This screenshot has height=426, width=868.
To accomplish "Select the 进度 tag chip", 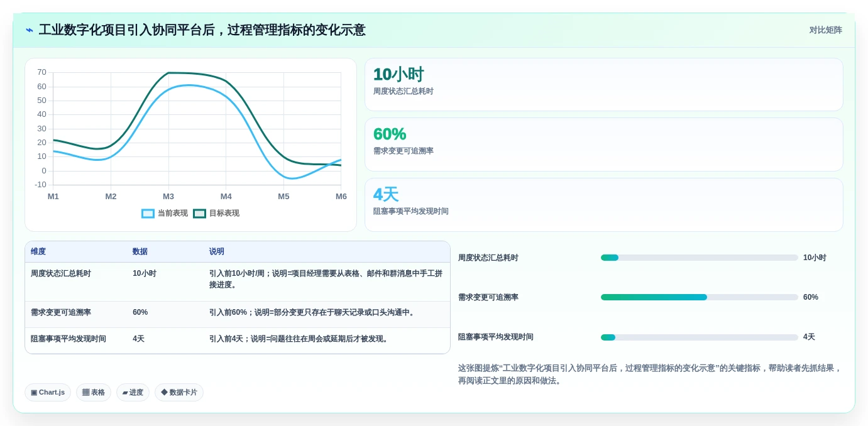I will tap(133, 393).
